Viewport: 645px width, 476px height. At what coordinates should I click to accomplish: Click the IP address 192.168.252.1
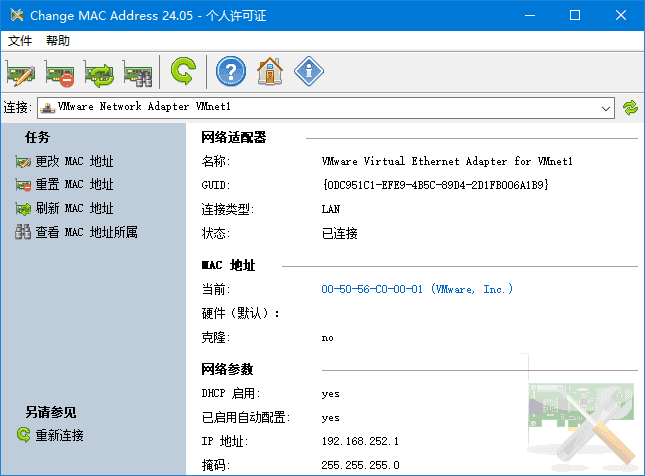click(360, 441)
